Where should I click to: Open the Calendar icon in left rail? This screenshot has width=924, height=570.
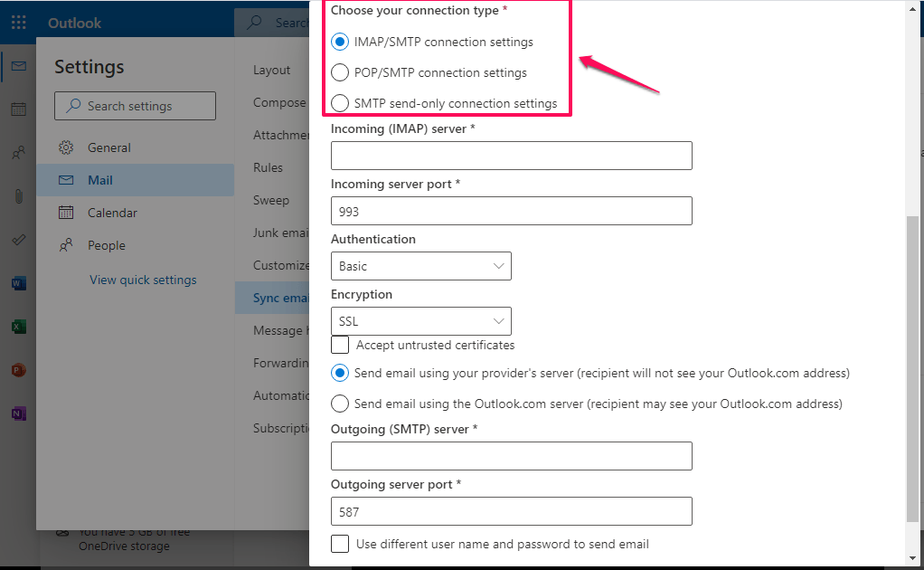point(18,109)
